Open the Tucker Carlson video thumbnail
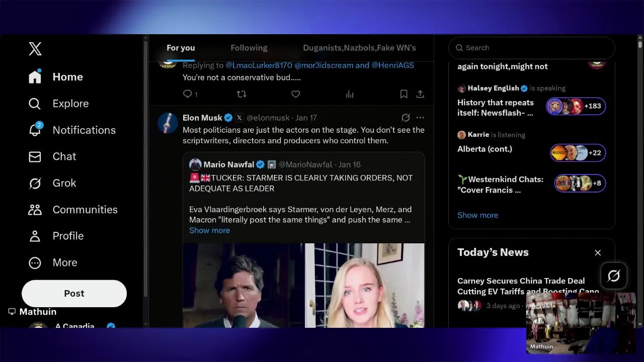 tap(303, 285)
